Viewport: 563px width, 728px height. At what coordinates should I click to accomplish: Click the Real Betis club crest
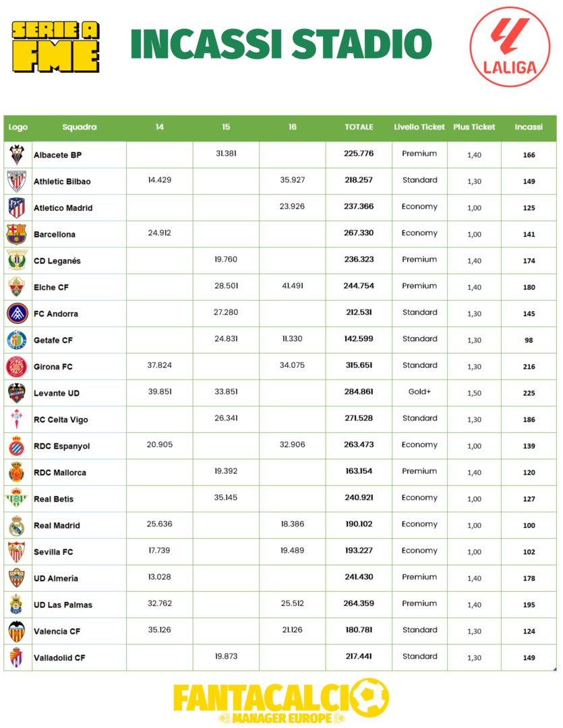click(16, 499)
